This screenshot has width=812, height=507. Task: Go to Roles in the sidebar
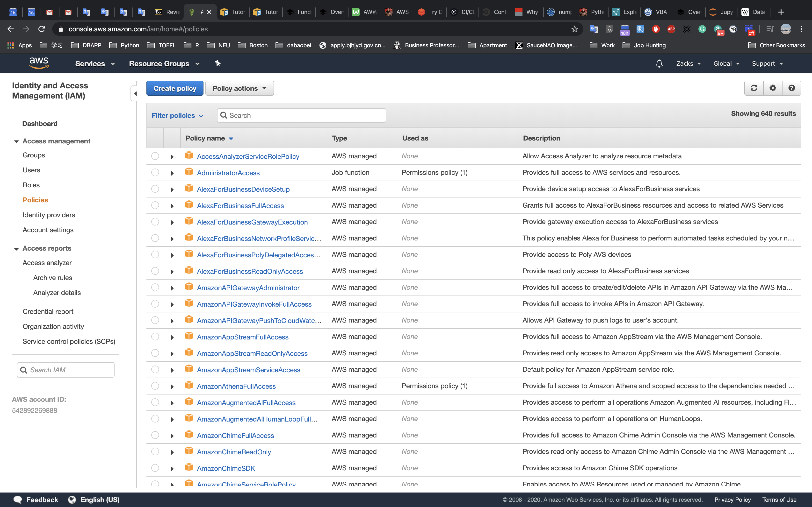click(x=31, y=185)
